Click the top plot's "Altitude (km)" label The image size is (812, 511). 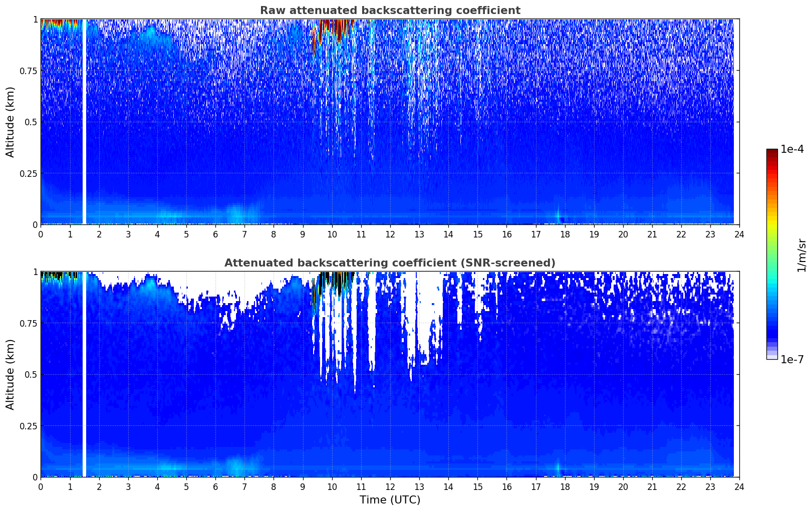coord(11,122)
